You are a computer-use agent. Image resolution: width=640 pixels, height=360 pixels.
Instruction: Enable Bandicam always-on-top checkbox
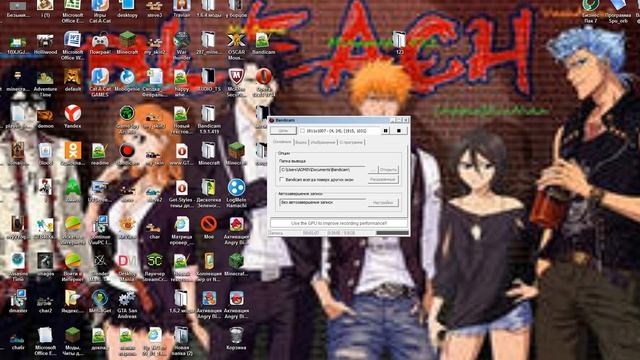(x=282, y=180)
